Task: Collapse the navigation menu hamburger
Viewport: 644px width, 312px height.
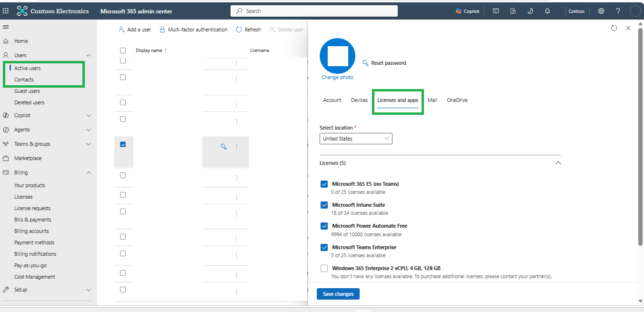Action: [x=6, y=27]
